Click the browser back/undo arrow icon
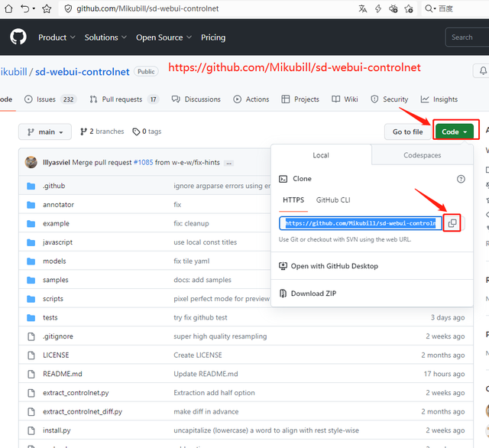489x448 pixels. [x=24, y=8]
